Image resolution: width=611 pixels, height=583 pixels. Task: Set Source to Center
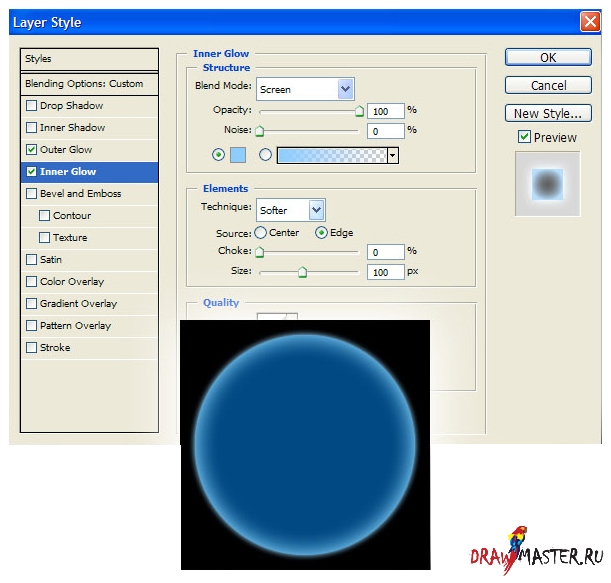tap(260, 233)
